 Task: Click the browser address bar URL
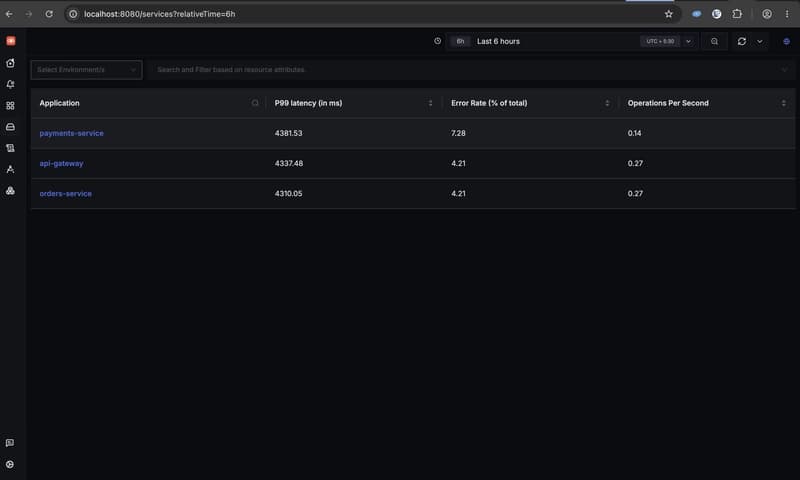(160, 14)
